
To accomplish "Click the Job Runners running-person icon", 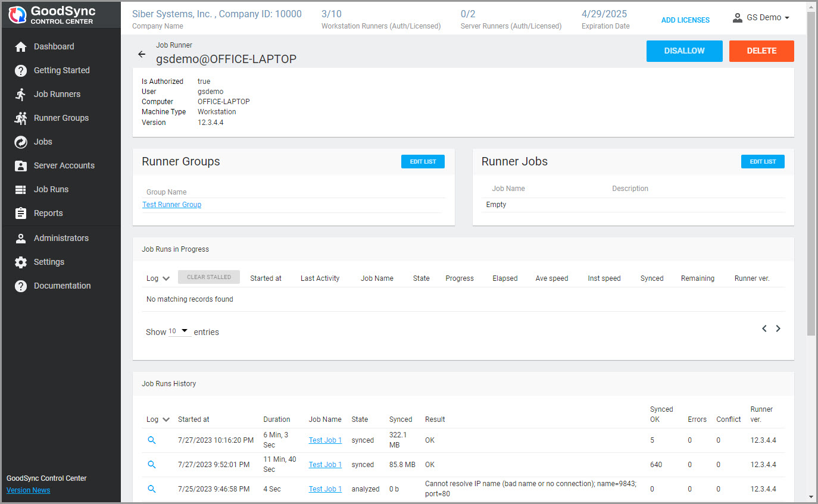I will 21,94.
